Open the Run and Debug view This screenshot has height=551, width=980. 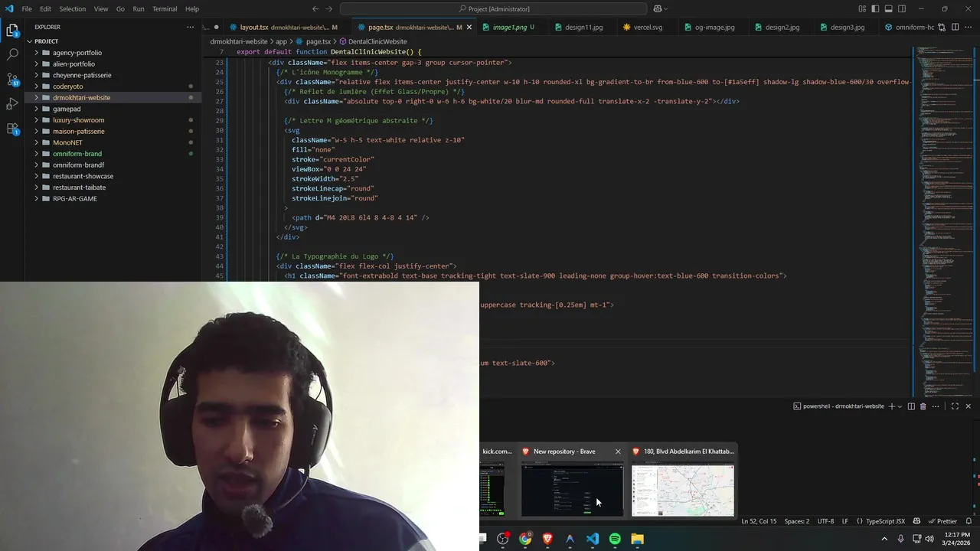click(12, 103)
